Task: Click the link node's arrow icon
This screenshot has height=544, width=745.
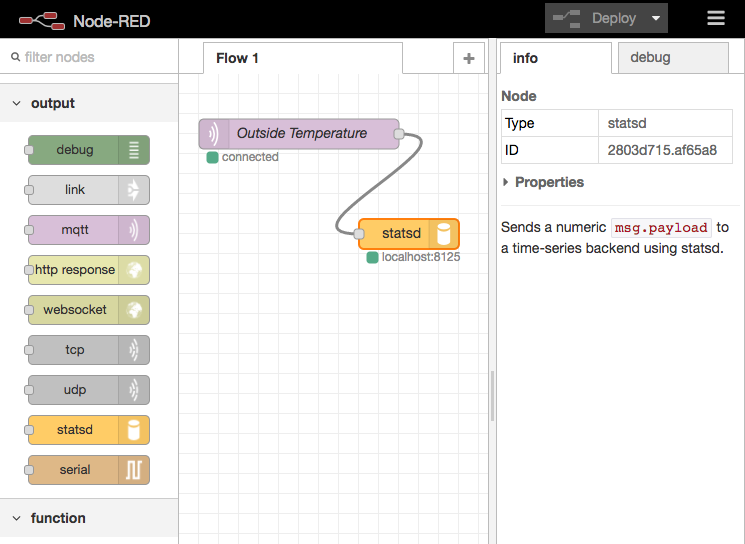Action: pos(134,190)
